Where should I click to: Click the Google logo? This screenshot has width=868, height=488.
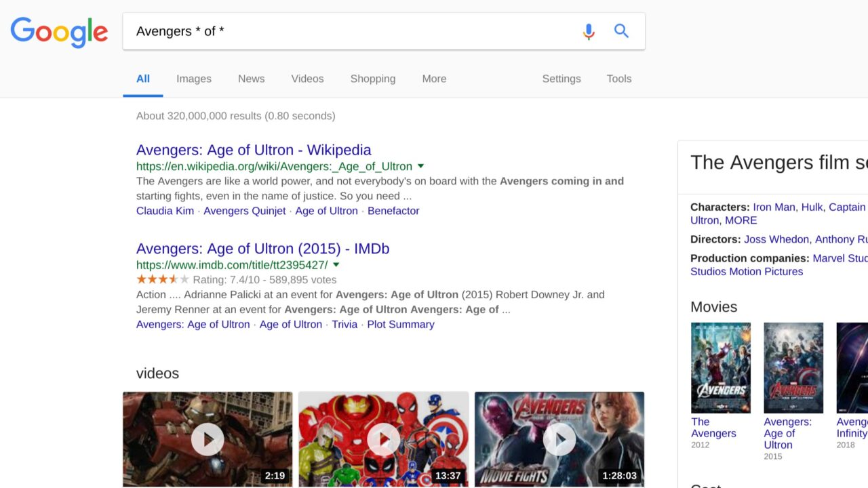tap(59, 31)
